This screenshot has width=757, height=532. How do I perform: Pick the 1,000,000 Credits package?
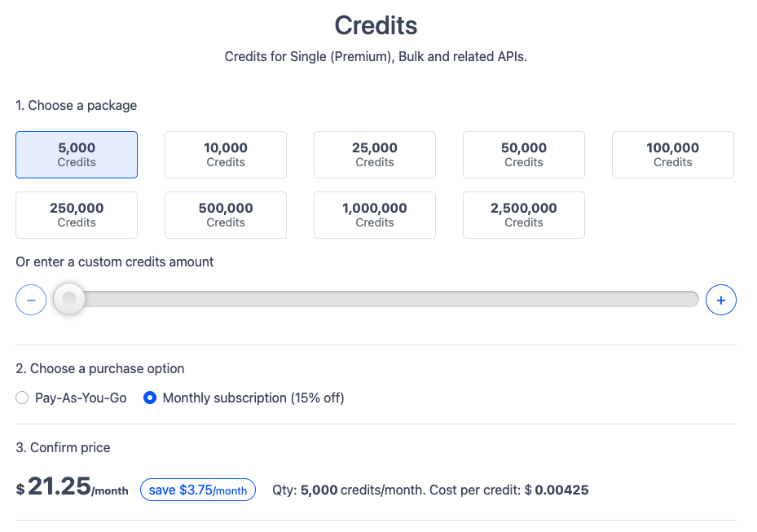click(x=375, y=215)
